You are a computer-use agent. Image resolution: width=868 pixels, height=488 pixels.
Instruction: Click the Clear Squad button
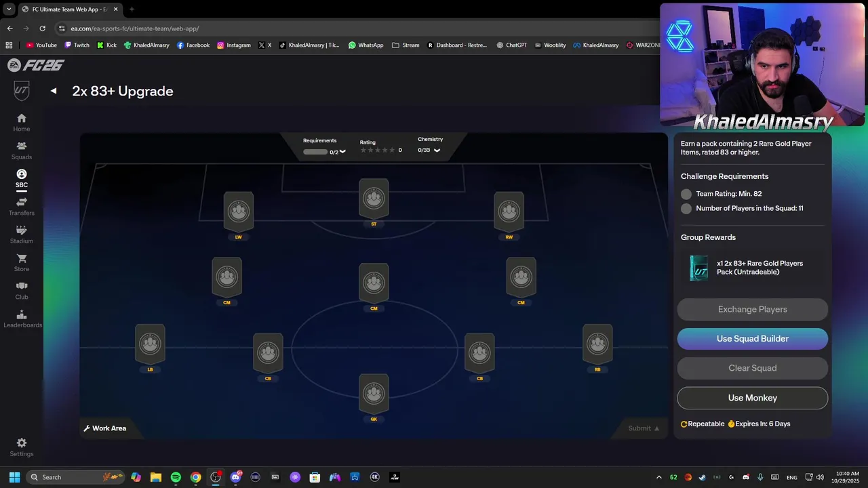pos(753,368)
